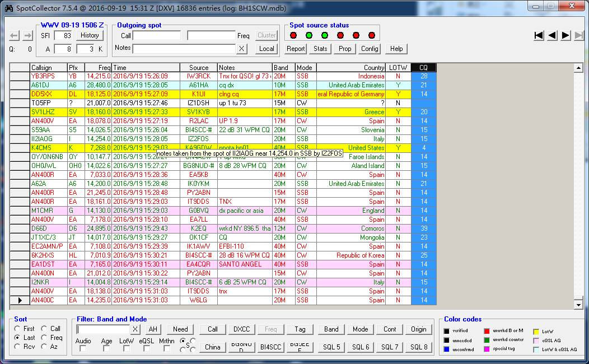Click the yellow LotW color code swatch
This screenshot has height=364, width=589.
pos(536,332)
